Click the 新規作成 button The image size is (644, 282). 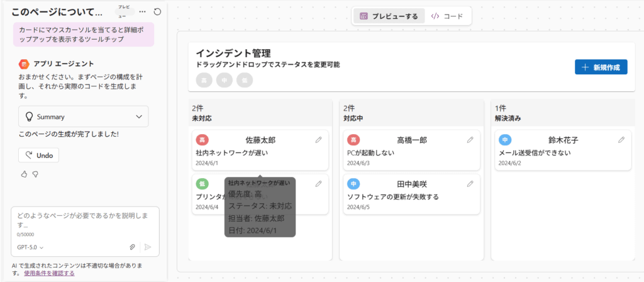601,67
